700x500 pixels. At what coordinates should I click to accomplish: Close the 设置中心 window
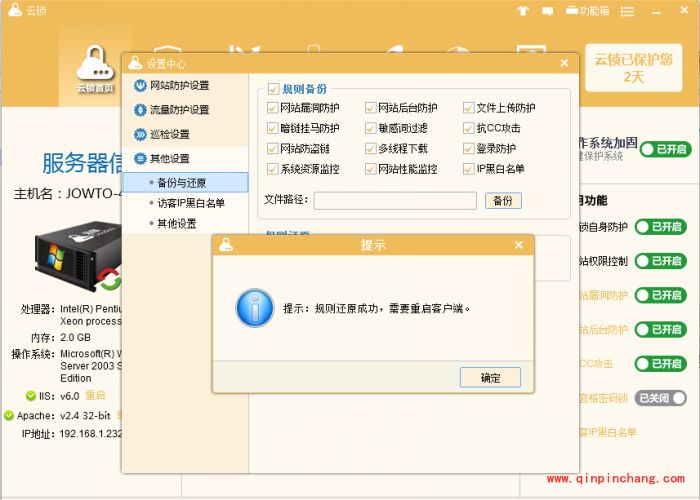click(564, 63)
